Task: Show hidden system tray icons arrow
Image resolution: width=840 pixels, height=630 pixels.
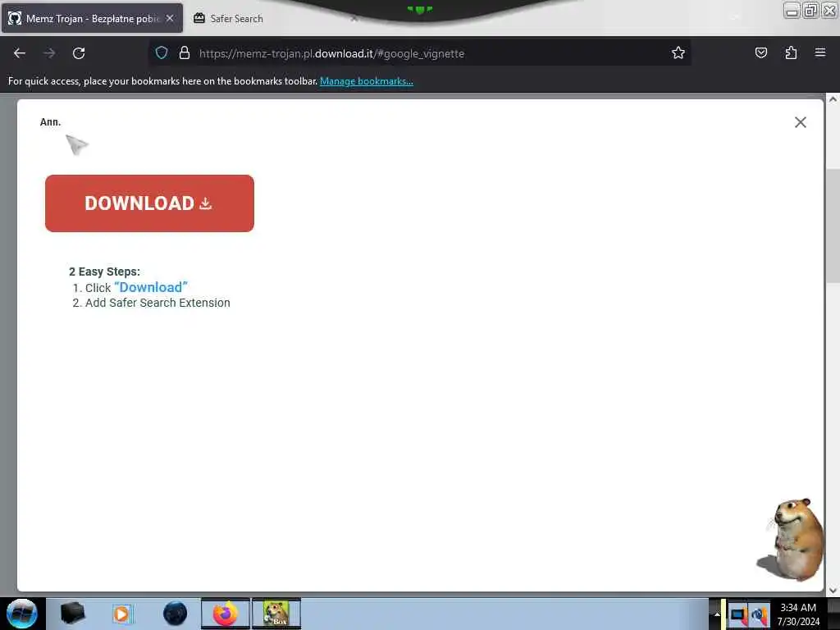Action: click(716, 614)
